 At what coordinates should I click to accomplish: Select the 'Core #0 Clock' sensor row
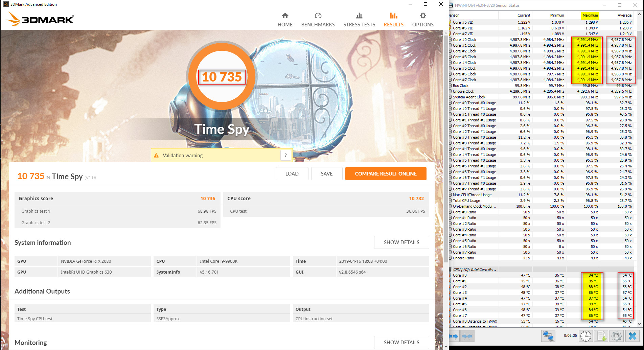click(x=541, y=40)
